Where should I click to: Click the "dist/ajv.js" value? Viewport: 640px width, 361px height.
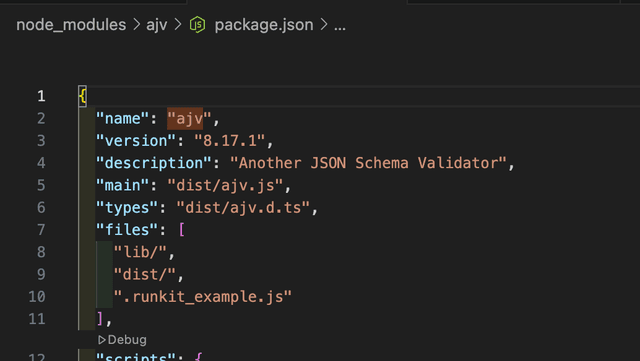point(225,185)
